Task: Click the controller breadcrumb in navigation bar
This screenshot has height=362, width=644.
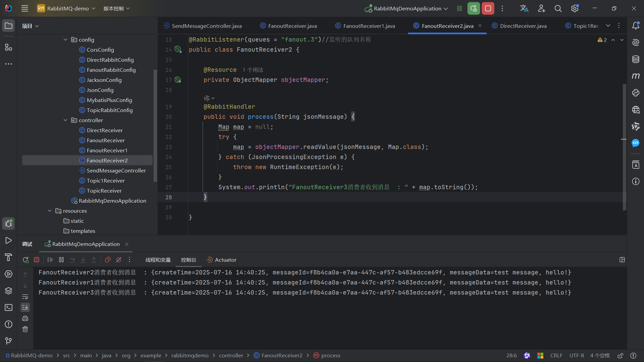Action: pos(231,355)
